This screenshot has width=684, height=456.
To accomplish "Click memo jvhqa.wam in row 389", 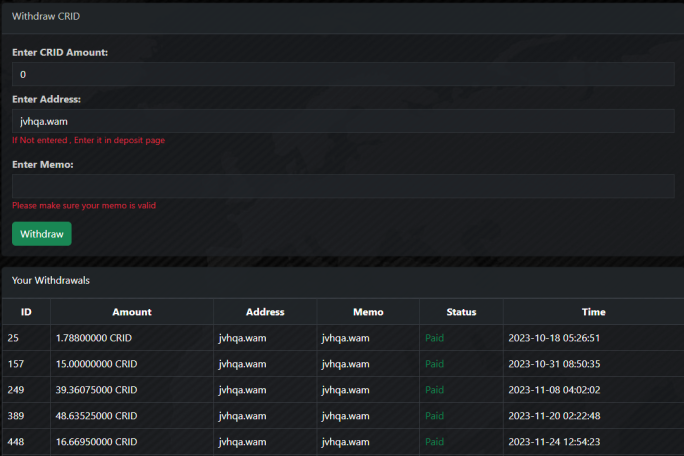I will tap(345, 416).
